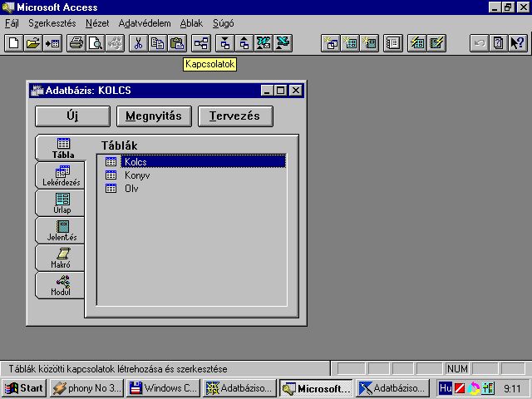Viewport: 532px width, 399px height.
Task: Click the Import toolbar icon with down arrow
Action: tap(224, 43)
